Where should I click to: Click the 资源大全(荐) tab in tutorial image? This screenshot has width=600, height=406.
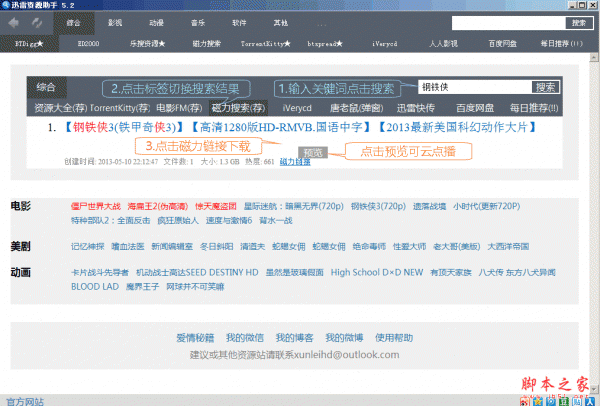60,108
